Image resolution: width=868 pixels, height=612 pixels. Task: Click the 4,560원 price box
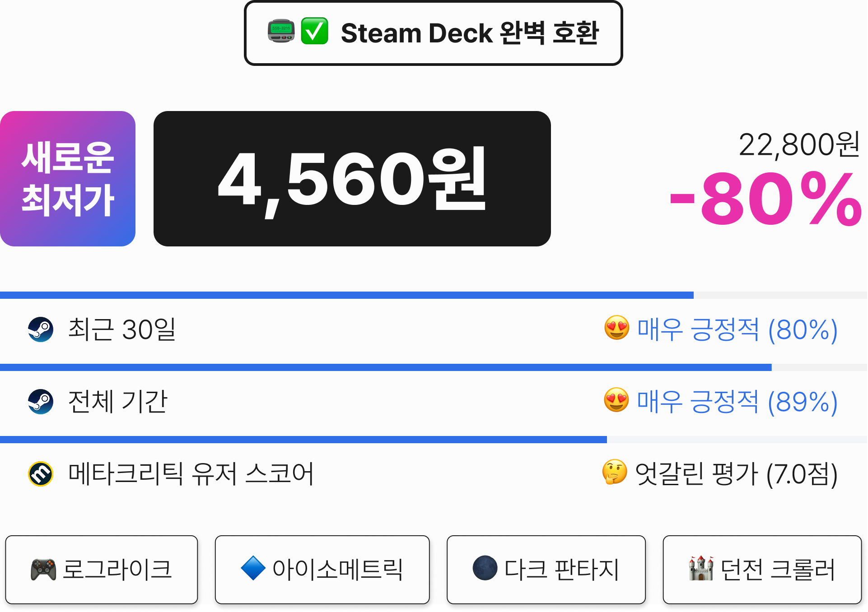[x=352, y=179]
